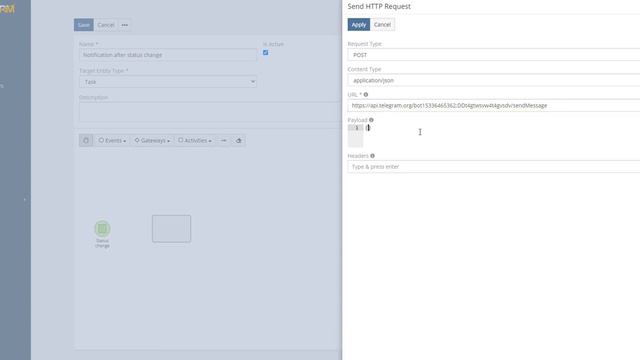Click inside the Payload code editor

[501, 136]
